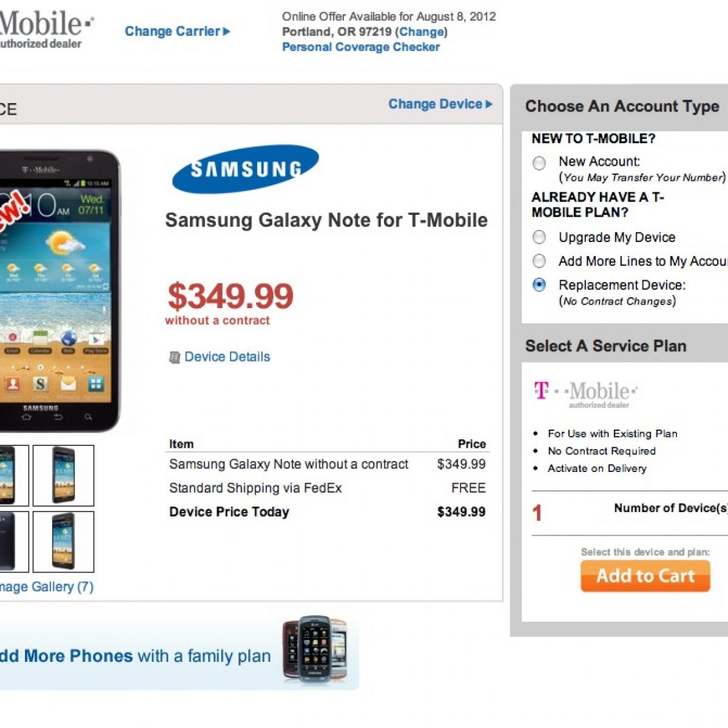Open the Personal Coverage Checker link
Image resolution: width=728 pixels, height=728 pixels.
tap(360, 47)
